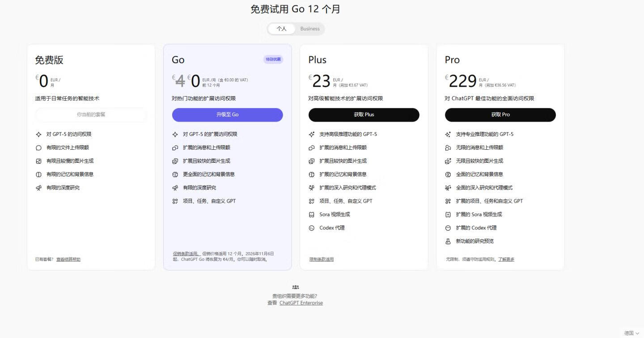Click the file upload icon in Free plan
The width and height of the screenshot is (644, 338).
point(38,148)
